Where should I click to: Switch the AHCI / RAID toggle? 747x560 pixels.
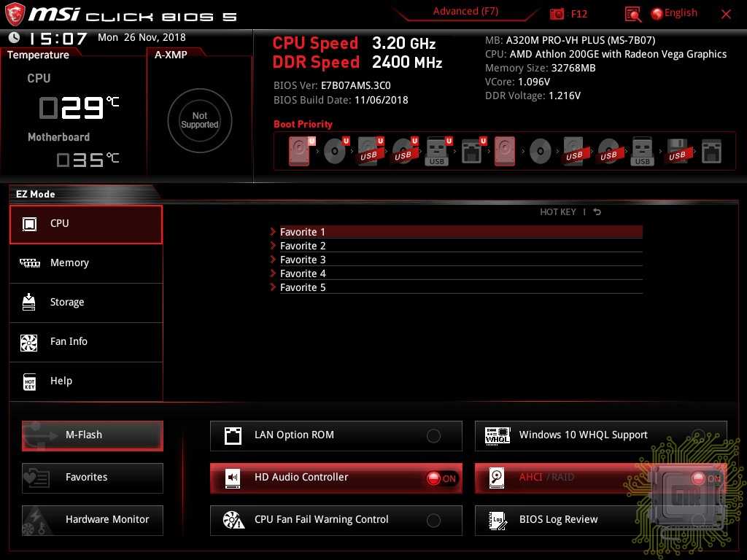click(706, 478)
